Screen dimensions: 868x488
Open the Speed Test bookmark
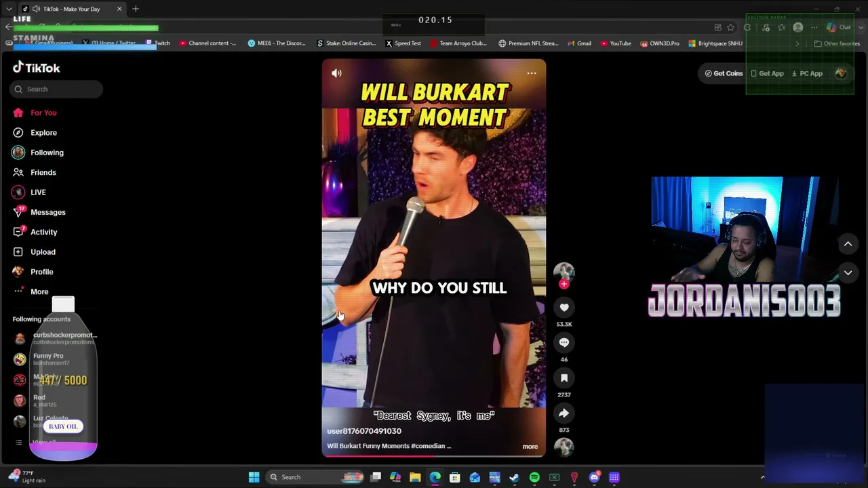(403, 43)
